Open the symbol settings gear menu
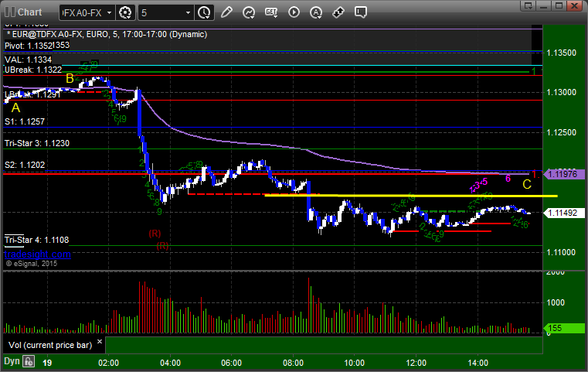This screenshot has height=372, width=588. [125, 13]
